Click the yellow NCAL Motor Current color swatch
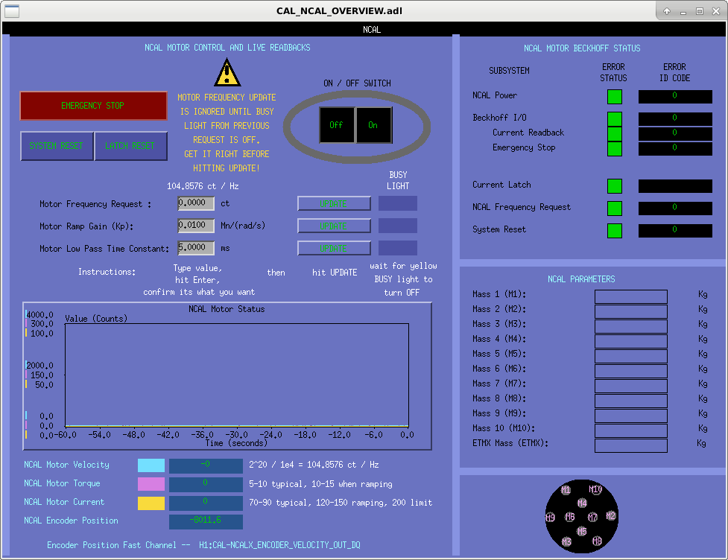The image size is (728, 560). coord(151,503)
